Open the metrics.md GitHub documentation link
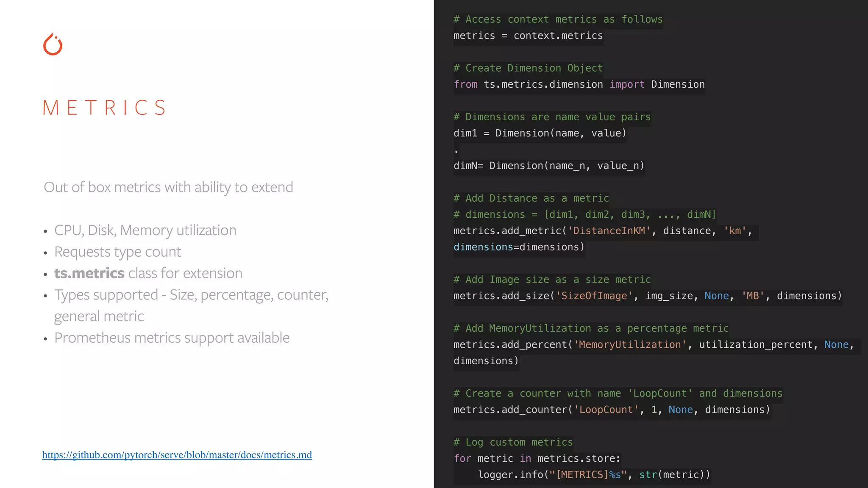The width and height of the screenshot is (868, 488). 177,455
